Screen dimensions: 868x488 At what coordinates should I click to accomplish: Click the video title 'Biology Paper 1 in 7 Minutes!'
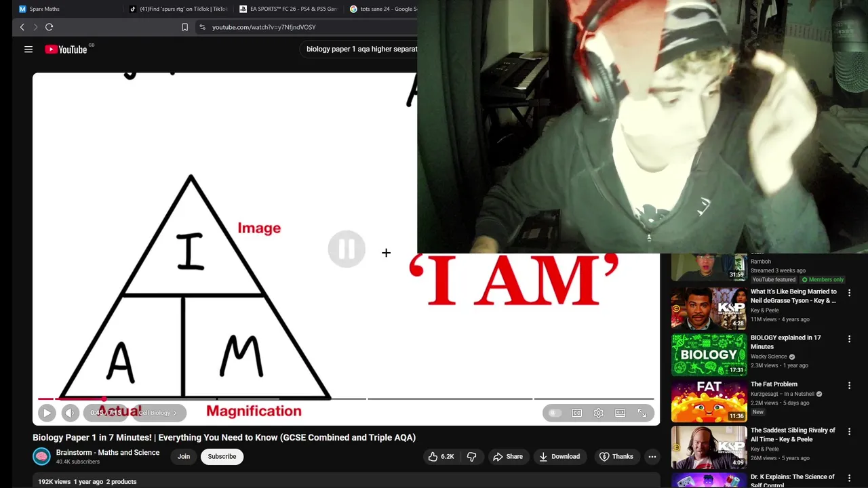224,438
